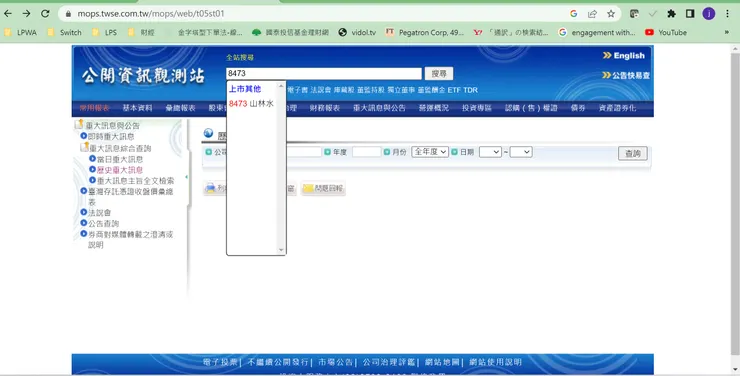Switch to English site version
This screenshot has width=740, height=376.
coord(624,56)
